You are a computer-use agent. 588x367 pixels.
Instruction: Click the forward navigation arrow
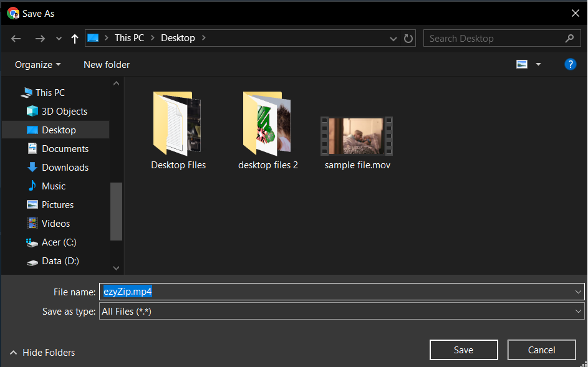pos(40,38)
